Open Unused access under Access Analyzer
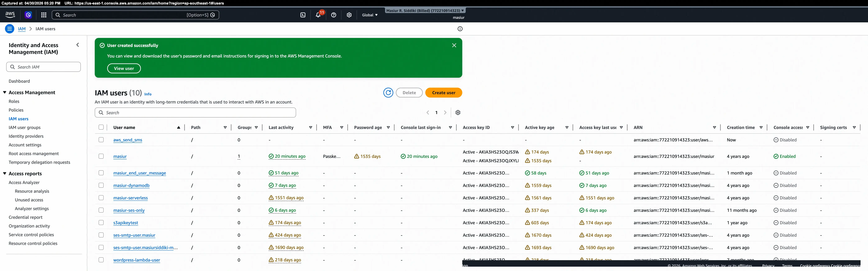This screenshot has width=868, height=271. [x=29, y=200]
